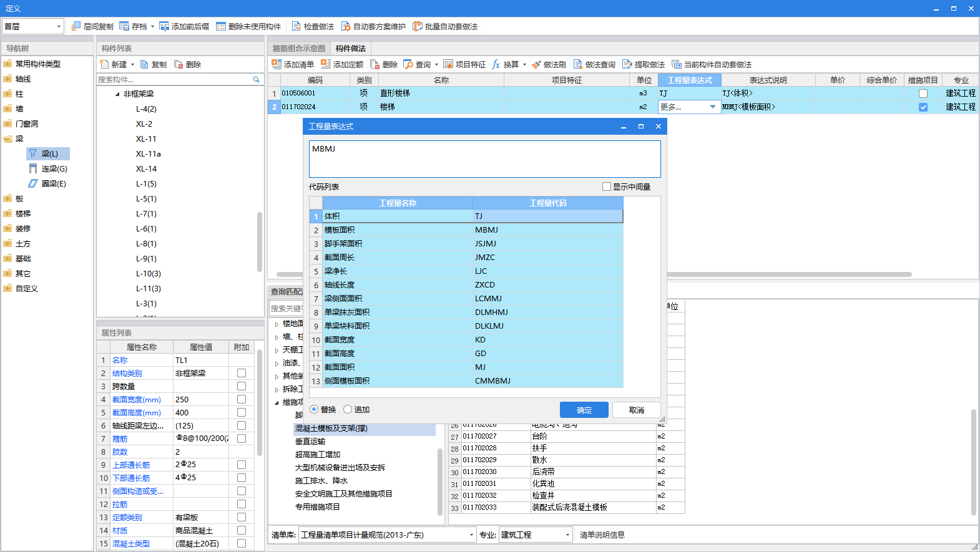980x552 pixels.
Task: Expand 油漆 category in query tree
Action: point(277,363)
